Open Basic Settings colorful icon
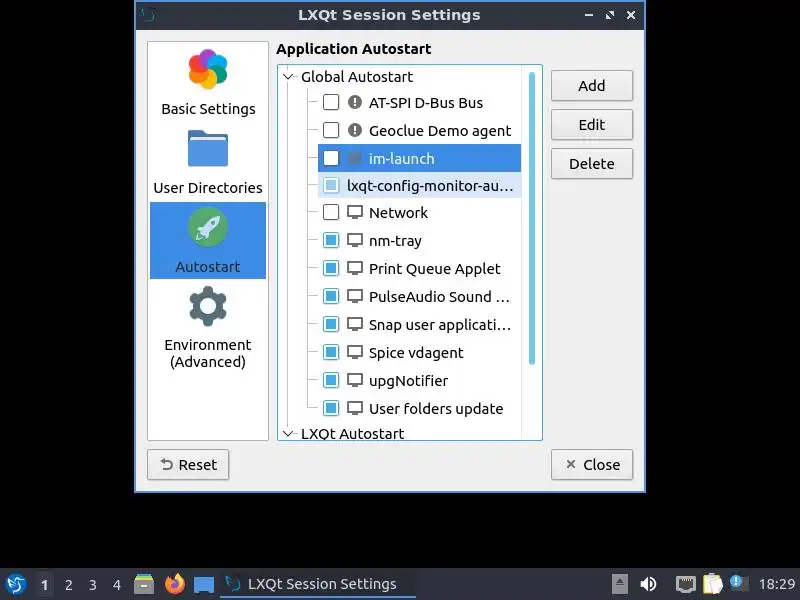The width and height of the screenshot is (800, 600). [x=208, y=69]
